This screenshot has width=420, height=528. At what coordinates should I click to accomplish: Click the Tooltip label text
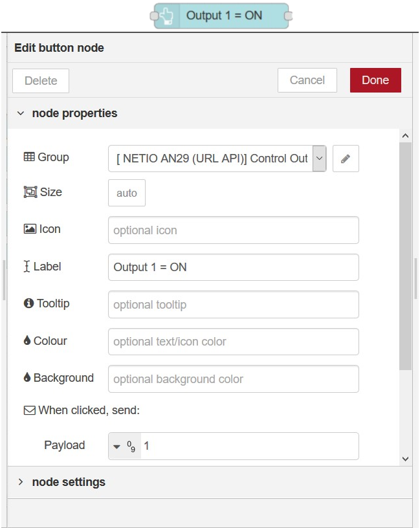[x=53, y=303]
